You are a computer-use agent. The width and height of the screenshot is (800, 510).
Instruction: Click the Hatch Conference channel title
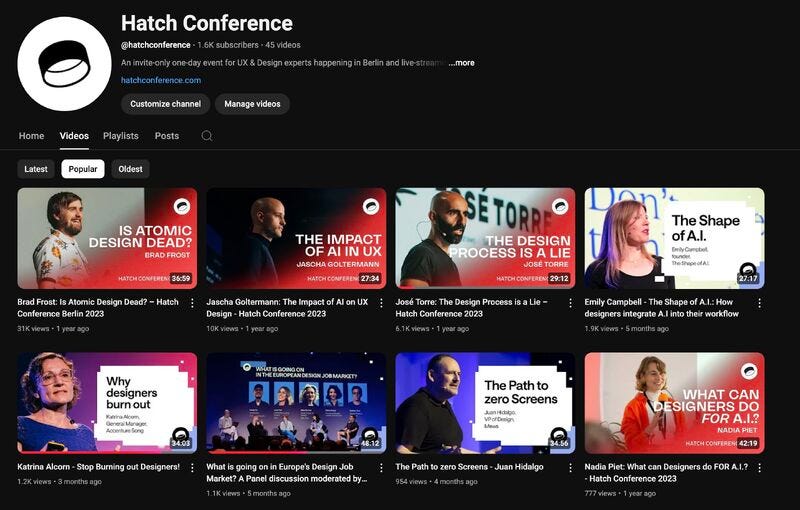point(207,23)
